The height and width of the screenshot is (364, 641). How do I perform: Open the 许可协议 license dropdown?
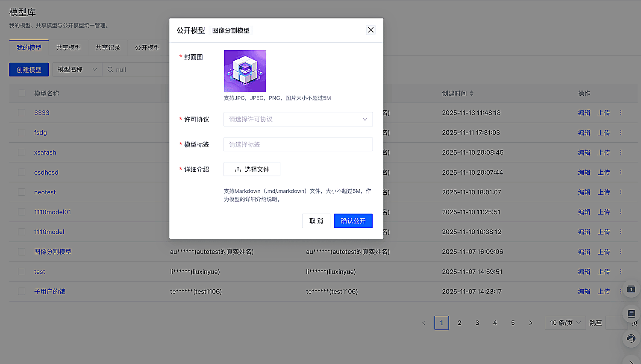pos(298,119)
